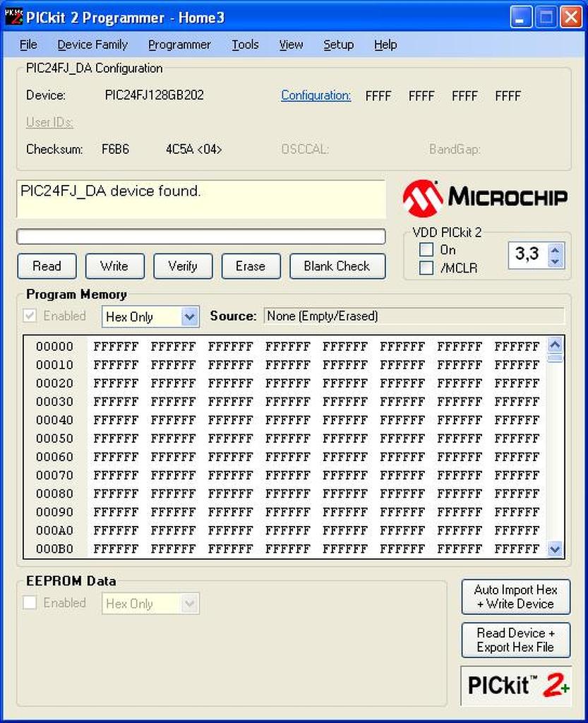Viewport: 588px width, 723px height.
Task: Click the first configuration word FFFF
Action: 378,96
